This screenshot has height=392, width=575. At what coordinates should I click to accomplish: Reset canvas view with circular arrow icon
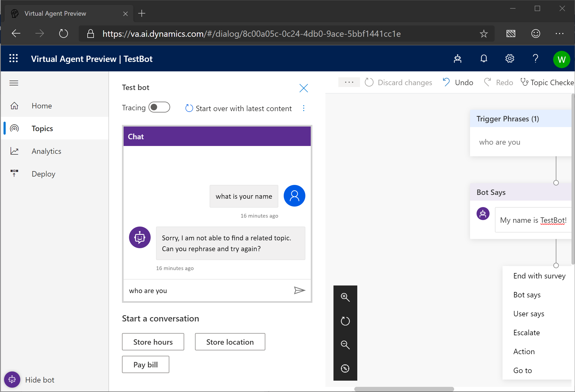pos(345,321)
